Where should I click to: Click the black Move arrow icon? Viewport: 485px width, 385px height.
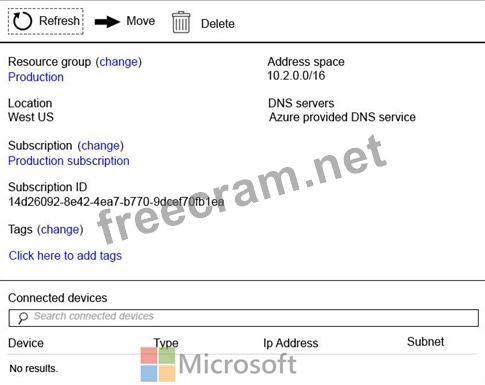point(107,22)
